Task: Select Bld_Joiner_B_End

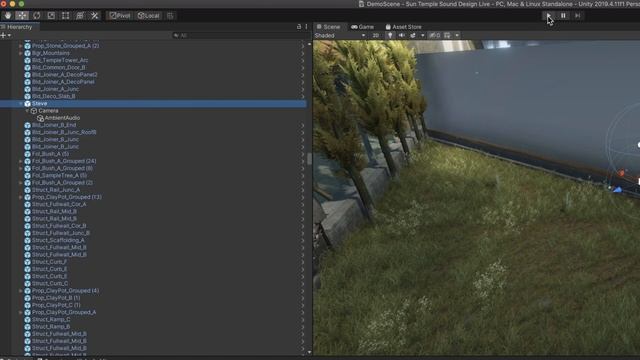Action: click(54, 125)
